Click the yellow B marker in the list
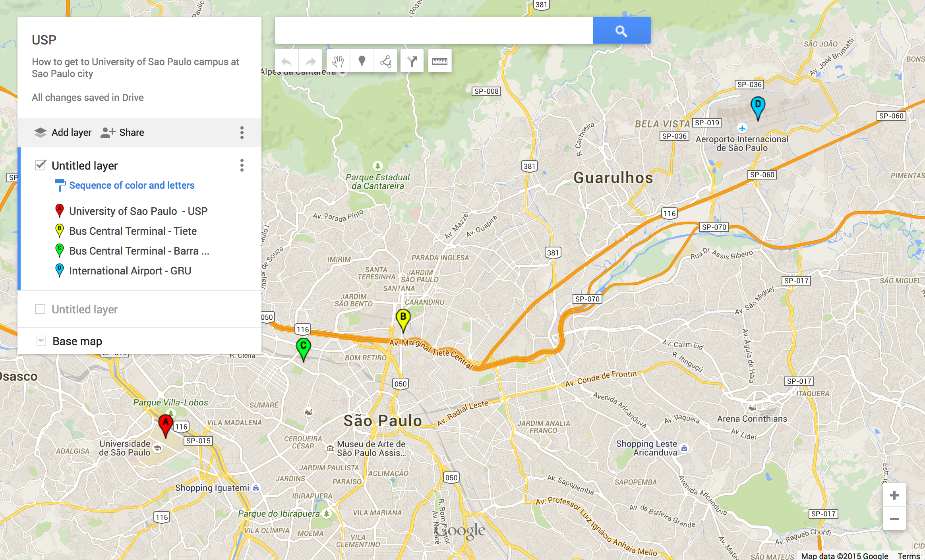 pyautogui.click(x=60, y=230)
